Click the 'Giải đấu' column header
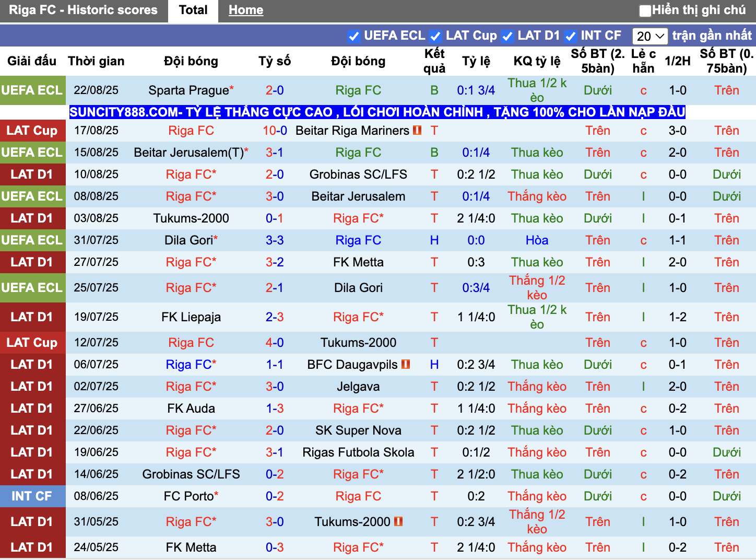 (x=32, y=61)
